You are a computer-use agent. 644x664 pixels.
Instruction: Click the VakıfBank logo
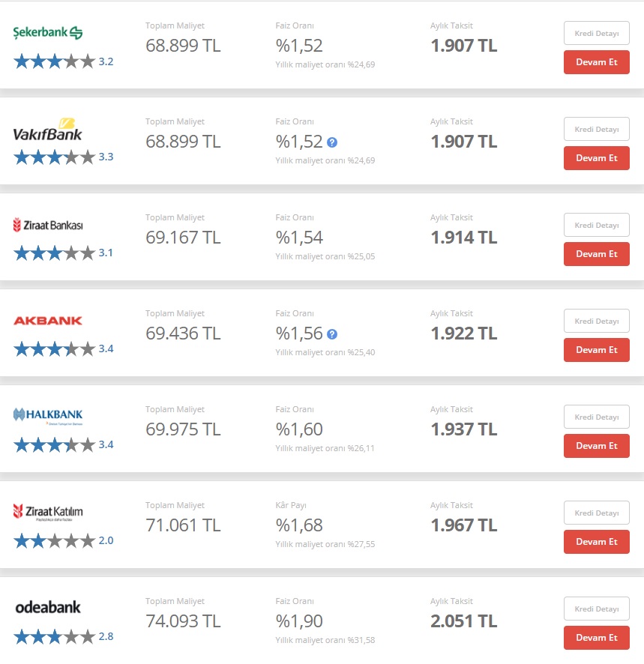(x=47, y=130)
